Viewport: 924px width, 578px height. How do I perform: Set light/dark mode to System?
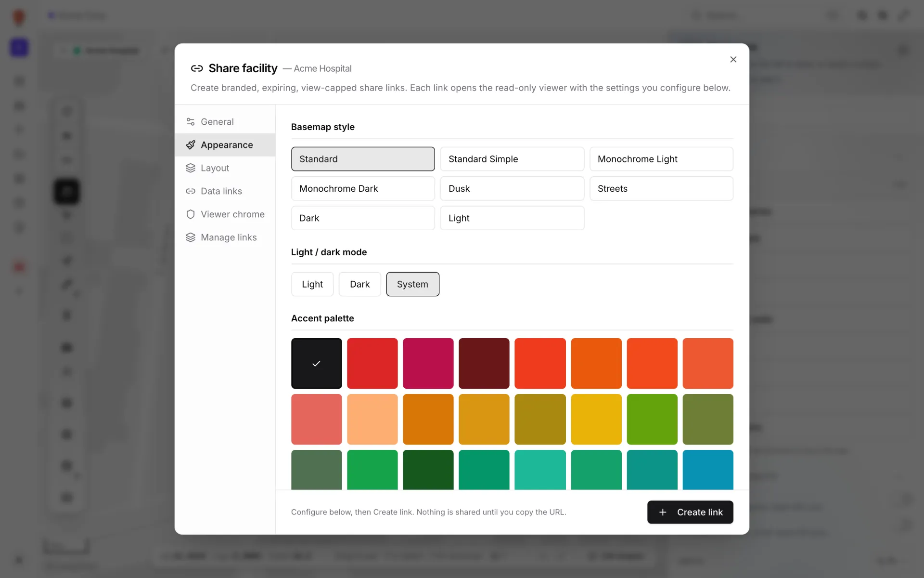(x=412, y=284)
